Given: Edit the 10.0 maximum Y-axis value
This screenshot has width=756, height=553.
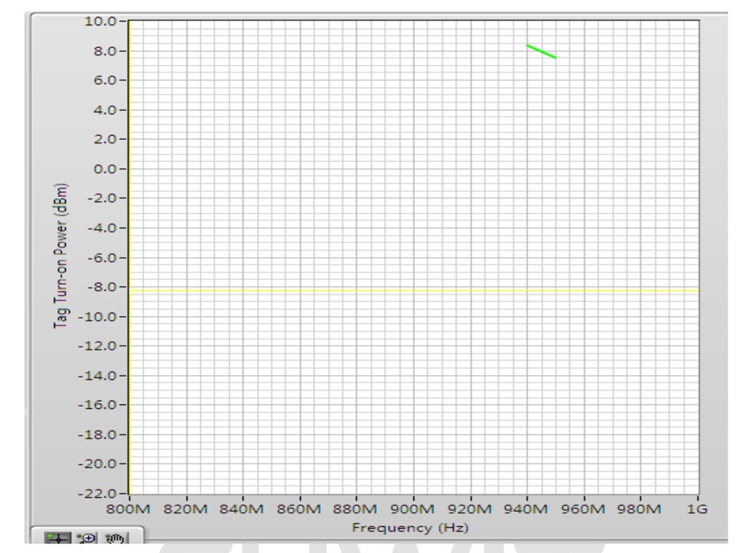Looking at the screenshot, I should 102,21.
